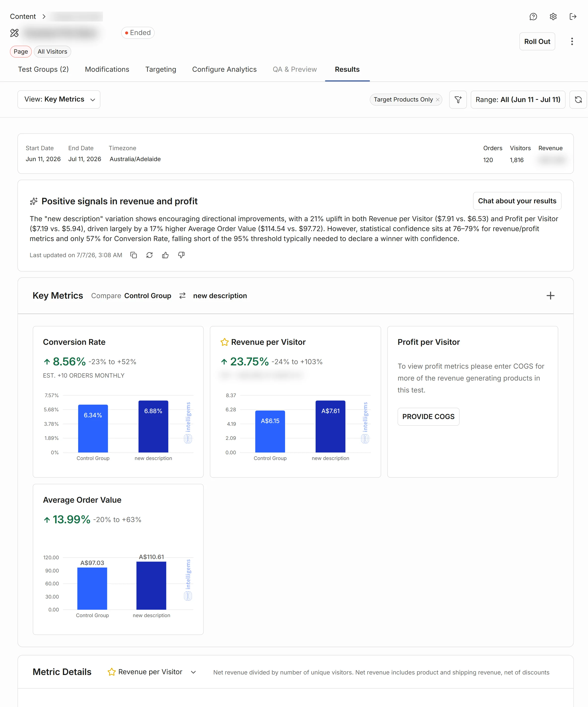Select the new description compare group

click(220, 296)
